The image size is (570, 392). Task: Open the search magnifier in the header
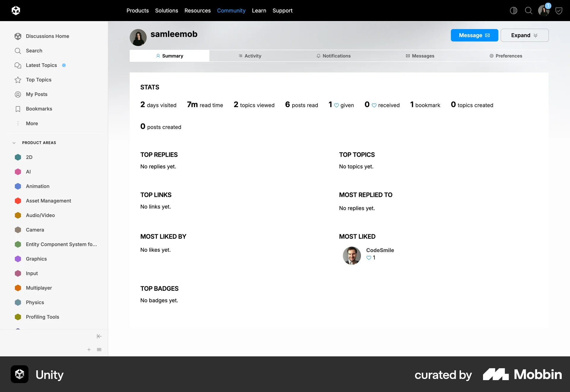coord(528,10)
